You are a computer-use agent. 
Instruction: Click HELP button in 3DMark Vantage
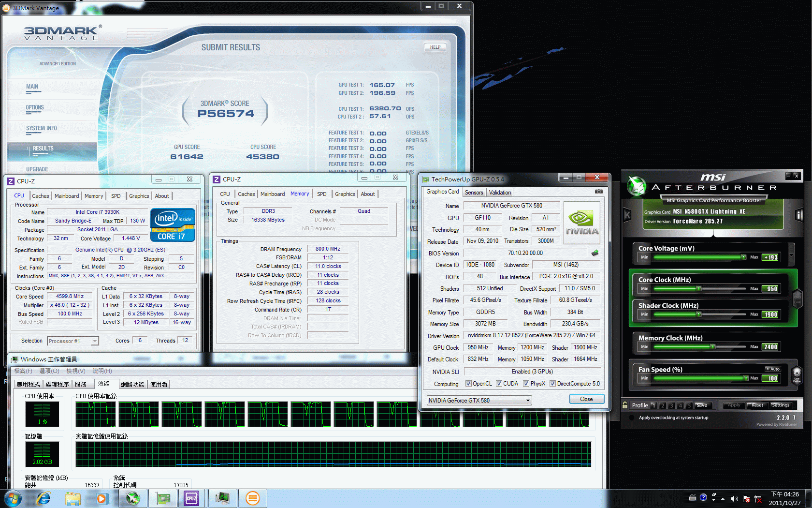click(x=435, y=47)
